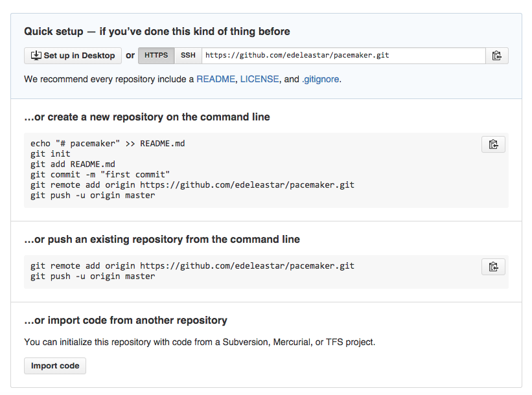Copy the repository URL to the clipboard
532x395 pixels.
[497, 56]
